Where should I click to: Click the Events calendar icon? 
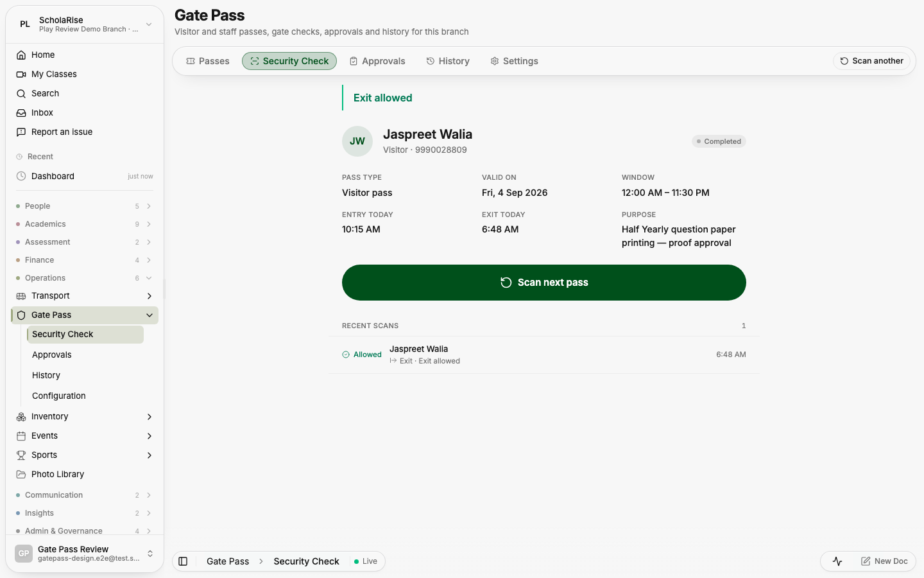pos(21,436)
